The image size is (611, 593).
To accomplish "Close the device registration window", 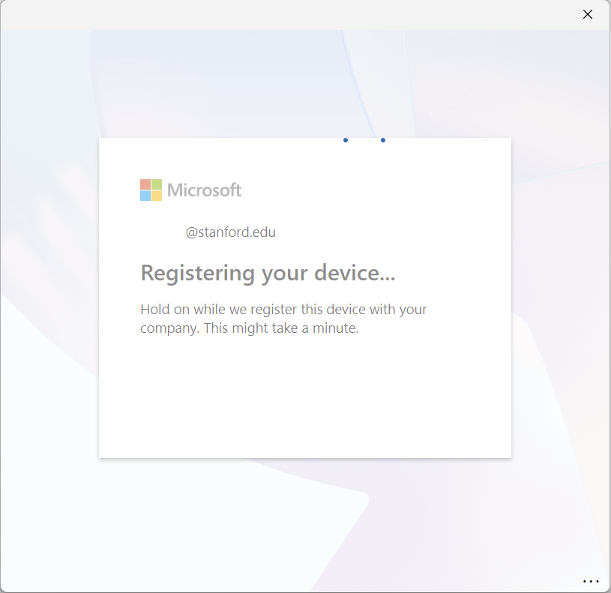I will tap(587, 15).
